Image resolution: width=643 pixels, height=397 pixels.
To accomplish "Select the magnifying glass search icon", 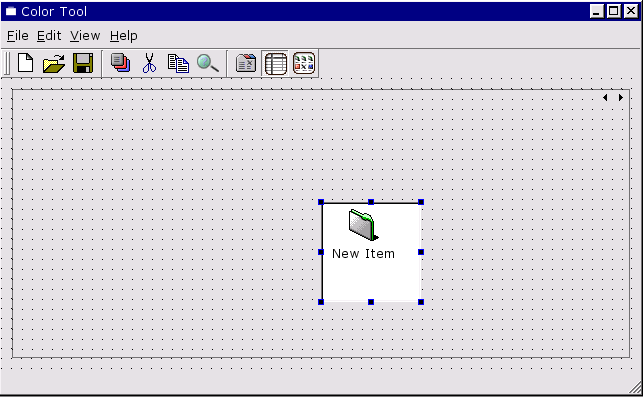I will click(207, 64).
